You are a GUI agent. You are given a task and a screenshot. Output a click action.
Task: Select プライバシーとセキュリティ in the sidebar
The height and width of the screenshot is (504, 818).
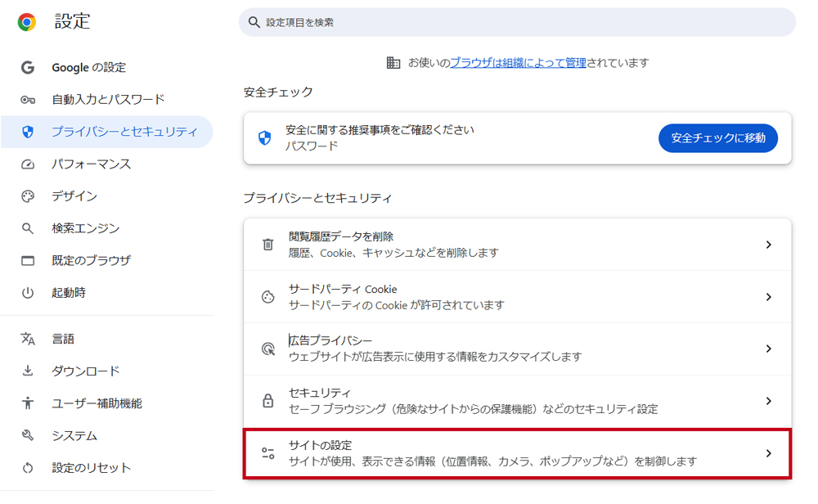107,132
